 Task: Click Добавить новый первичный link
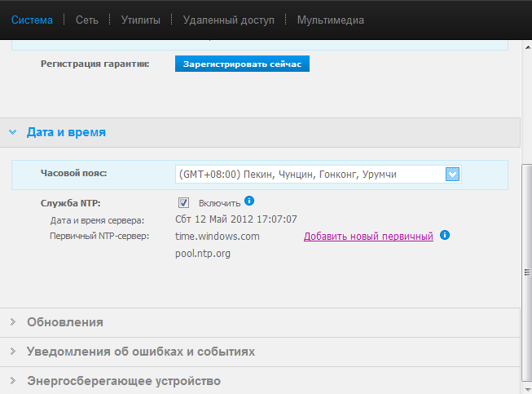tap(368, 236)
